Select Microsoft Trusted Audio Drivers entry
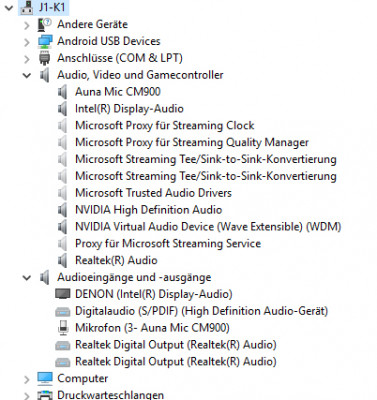The width and height of the screenshot is (377, 400). tap(153, 193)
